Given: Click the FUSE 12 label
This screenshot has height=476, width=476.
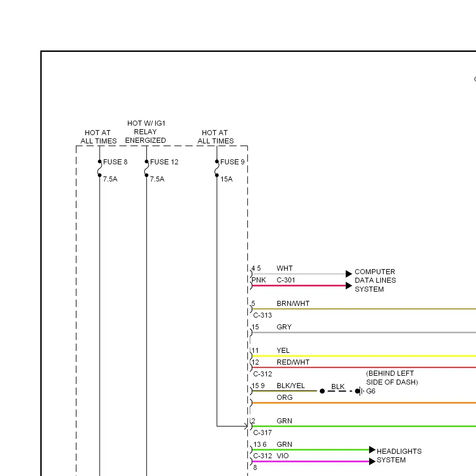Looking at the screenshot, I should pyautogui.click(x=164, y=162).
